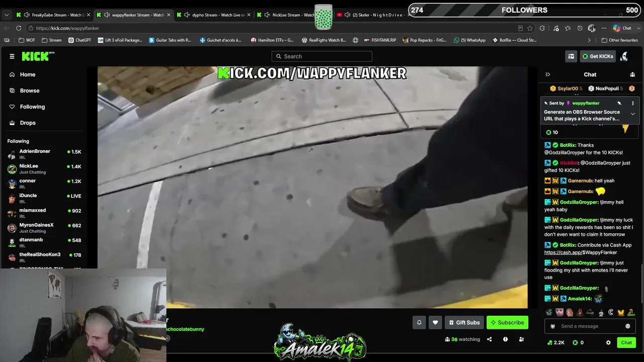Open the Home sidebar item
644x362 pixels.
pos(28,74)
